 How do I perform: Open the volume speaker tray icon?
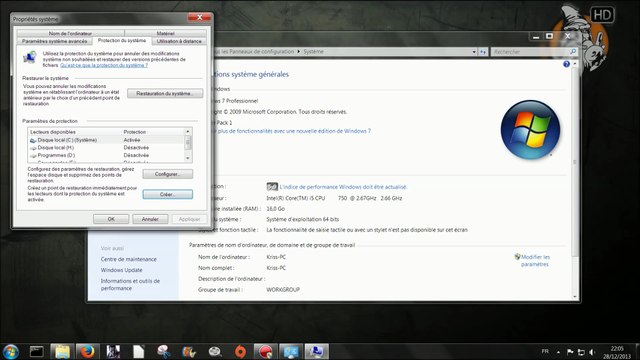click(x=592, y=352)
